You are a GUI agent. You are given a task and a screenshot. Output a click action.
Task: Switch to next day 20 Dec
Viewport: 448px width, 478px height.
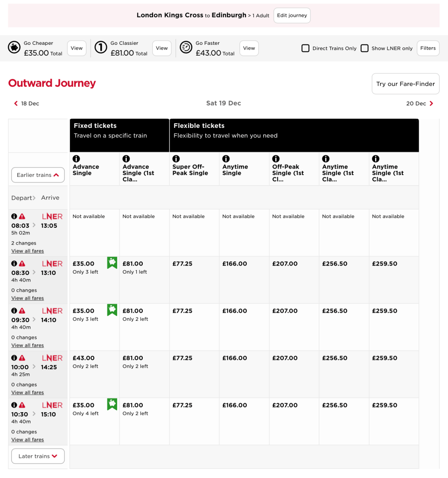(x=420, y=104)
